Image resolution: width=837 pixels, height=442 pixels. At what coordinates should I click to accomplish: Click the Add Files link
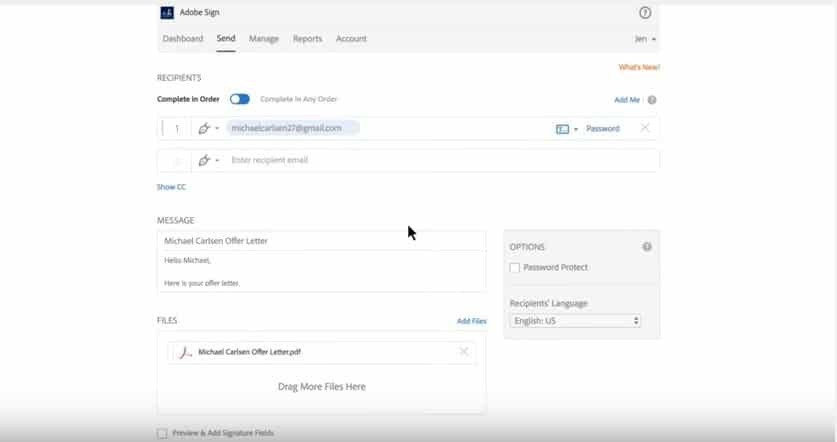tap(471, 321)
